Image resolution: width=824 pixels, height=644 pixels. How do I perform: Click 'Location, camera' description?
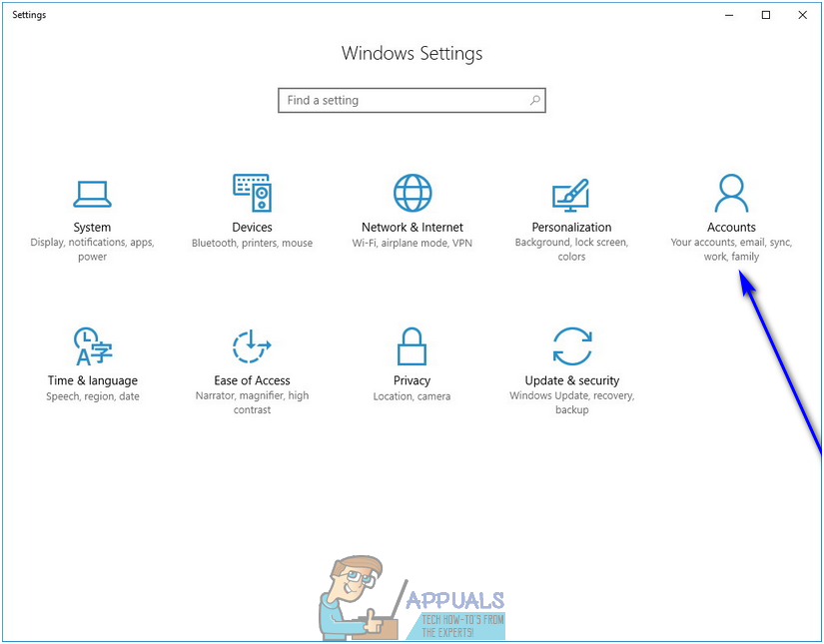click(412, 396)
